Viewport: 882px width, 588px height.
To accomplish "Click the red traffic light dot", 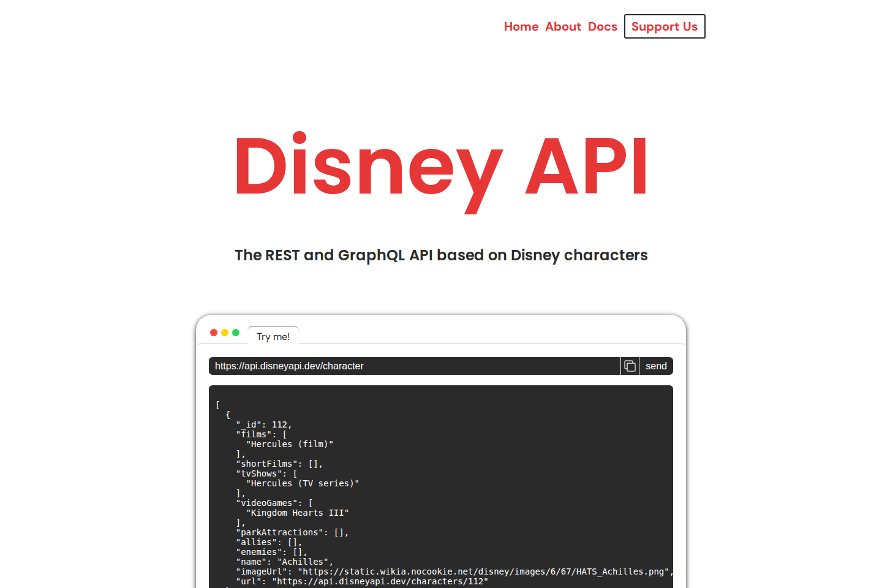I will [x=213, y=332].
